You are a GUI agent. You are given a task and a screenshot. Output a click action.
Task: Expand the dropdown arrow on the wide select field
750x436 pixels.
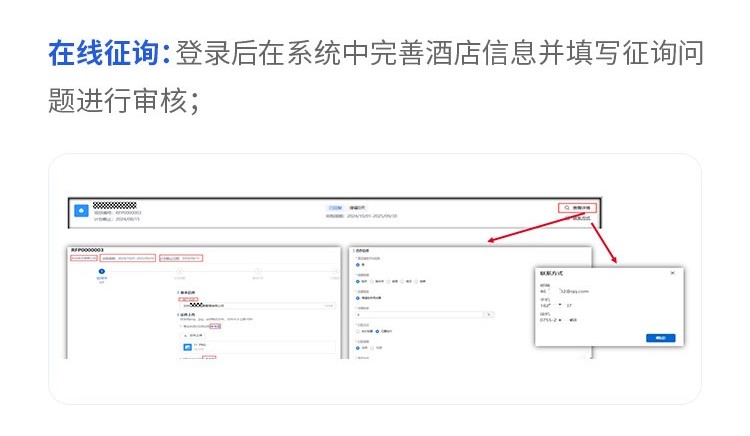(x=489, y=315)
